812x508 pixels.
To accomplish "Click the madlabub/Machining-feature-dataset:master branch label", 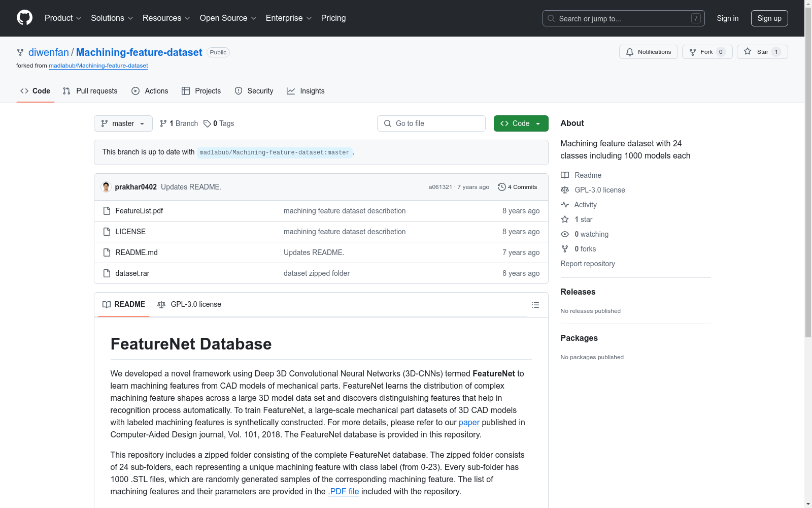I will (x=275, y=152).
